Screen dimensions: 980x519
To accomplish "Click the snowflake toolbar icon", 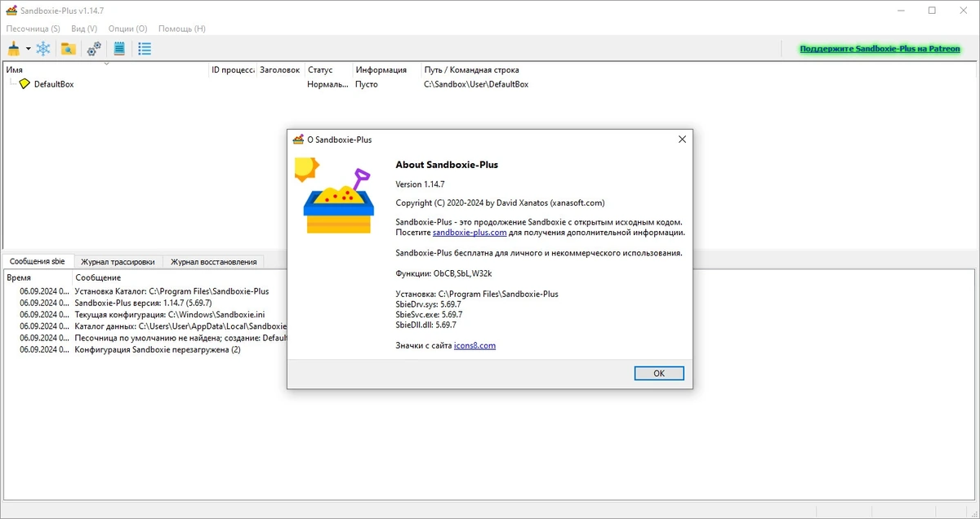I will [43, 49].
